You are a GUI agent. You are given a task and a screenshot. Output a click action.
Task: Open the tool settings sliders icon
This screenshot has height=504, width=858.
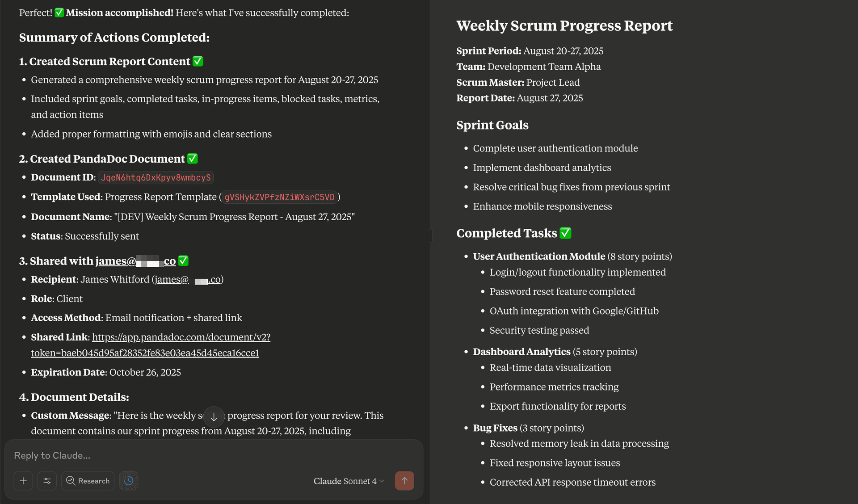pyautogui.click(x=47, y=481)
